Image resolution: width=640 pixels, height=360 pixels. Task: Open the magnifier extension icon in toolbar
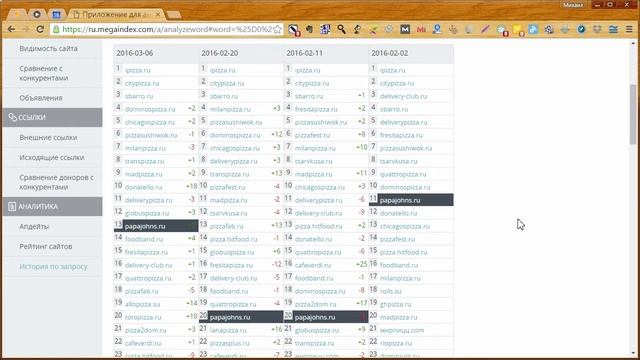pyautogui.click(x=341, y=29)
